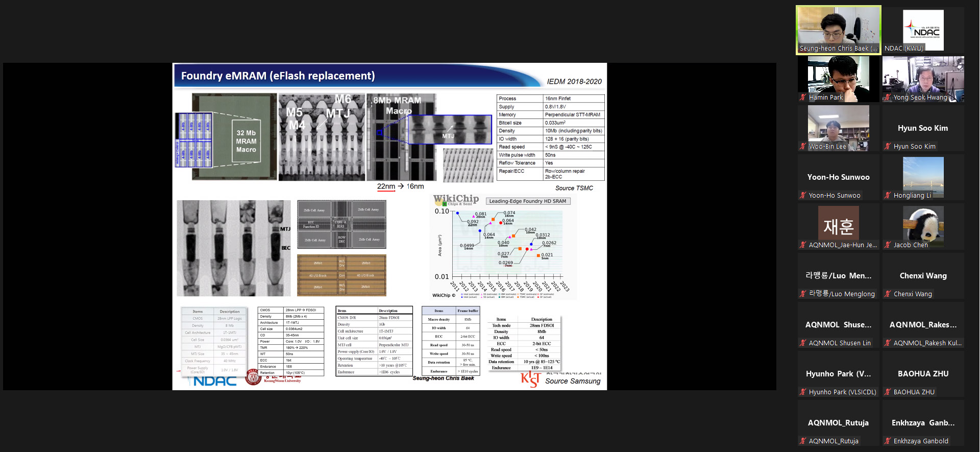Click the Source TSMC caption

pos(574,188)
